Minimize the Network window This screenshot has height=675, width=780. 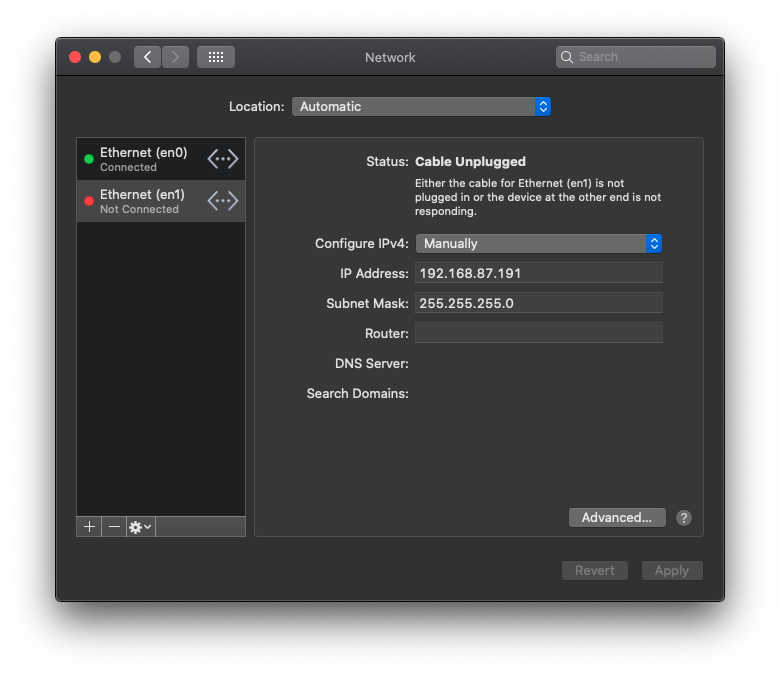[95, 57]
